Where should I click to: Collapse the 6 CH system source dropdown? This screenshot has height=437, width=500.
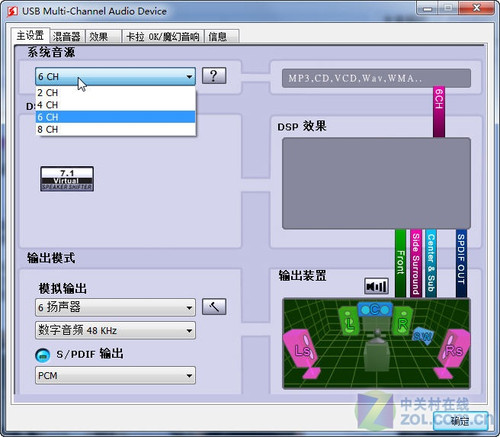[x=115, y=76]
